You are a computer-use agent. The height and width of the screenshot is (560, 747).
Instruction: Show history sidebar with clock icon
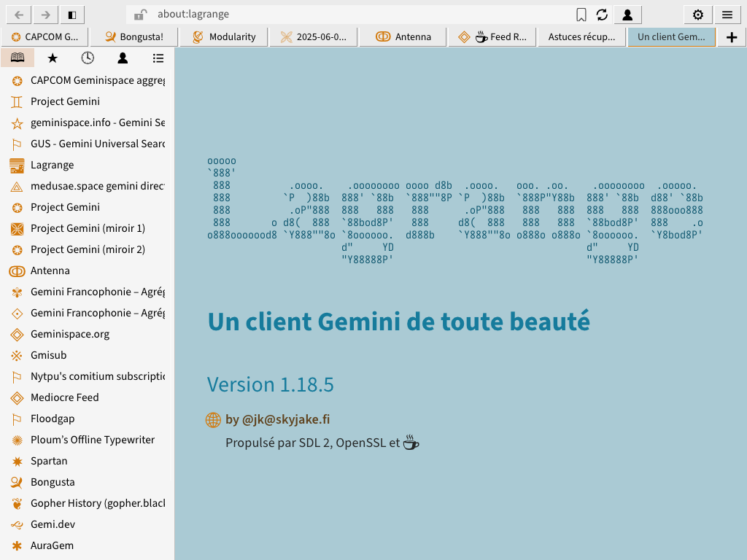pos(88,58)
